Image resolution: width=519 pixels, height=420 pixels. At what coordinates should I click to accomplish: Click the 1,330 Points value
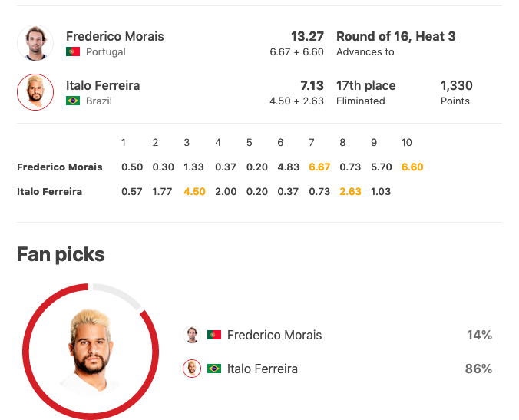(457, 85)
